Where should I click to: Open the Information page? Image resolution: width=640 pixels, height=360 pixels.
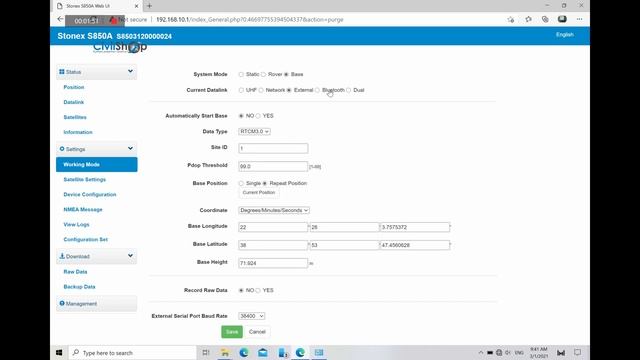coord(78,132)
